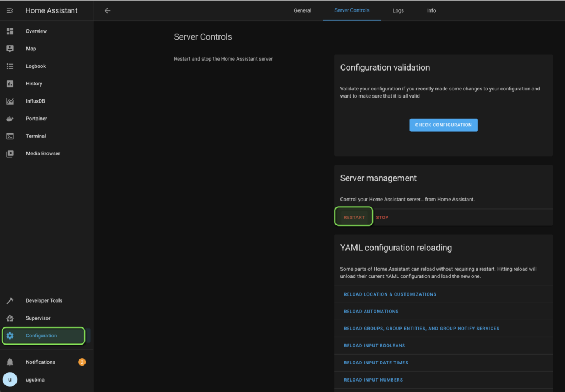Click the Home Assistant title
The width and height of the screenshot is (565, 392).
point(51,11)
